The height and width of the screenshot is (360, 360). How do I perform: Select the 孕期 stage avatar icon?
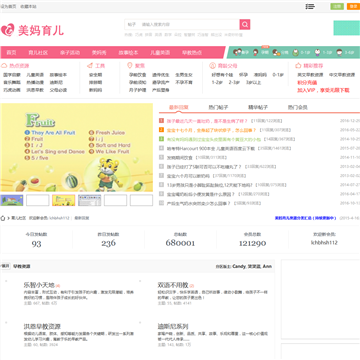pos(256,52)
